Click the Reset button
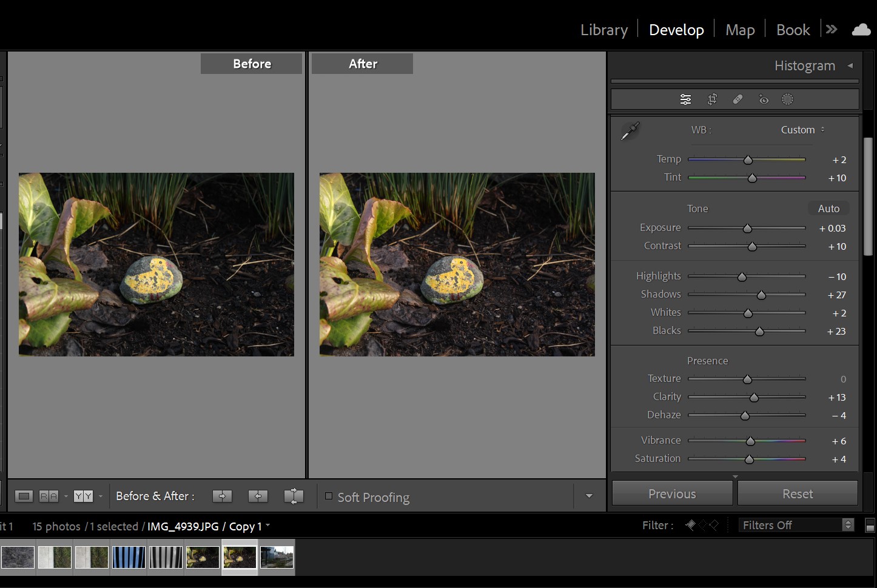This screenshot has height=588, width=877. click(x=797, y=493)
